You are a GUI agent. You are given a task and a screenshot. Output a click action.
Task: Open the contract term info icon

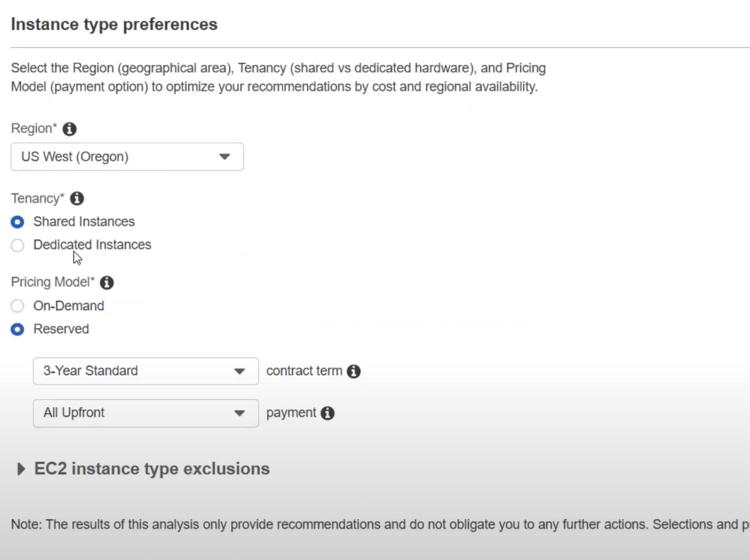[x=353, y=371]
